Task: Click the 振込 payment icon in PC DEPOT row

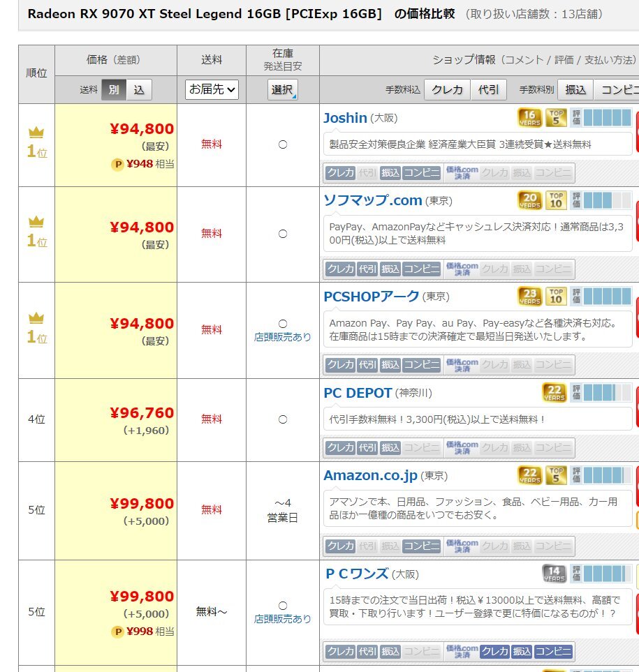Action: pos(390,447)
